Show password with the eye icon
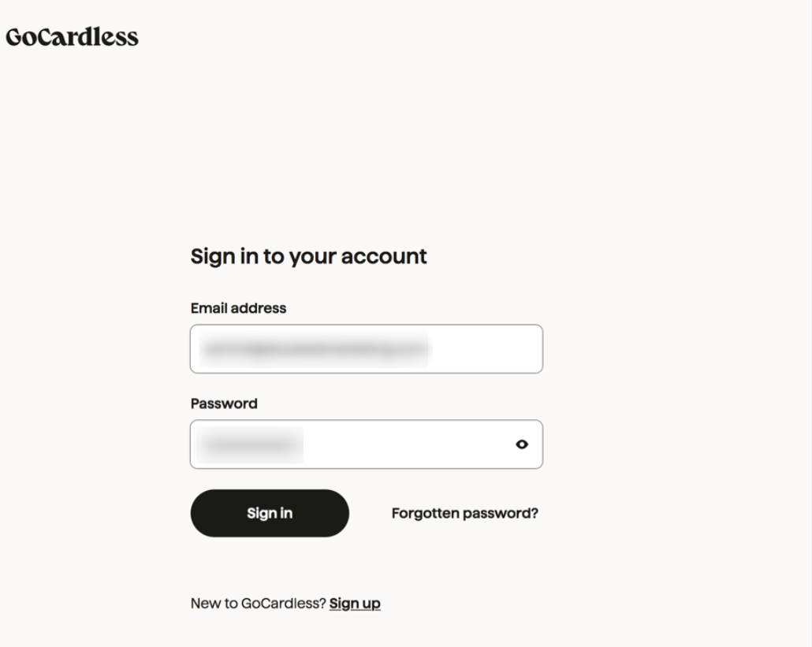This screenshot has width=812, height=647. tap(521, 444)
